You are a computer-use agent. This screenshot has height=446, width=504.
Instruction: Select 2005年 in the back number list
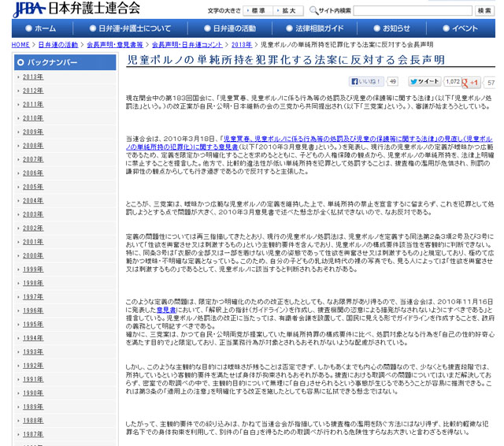32,187
